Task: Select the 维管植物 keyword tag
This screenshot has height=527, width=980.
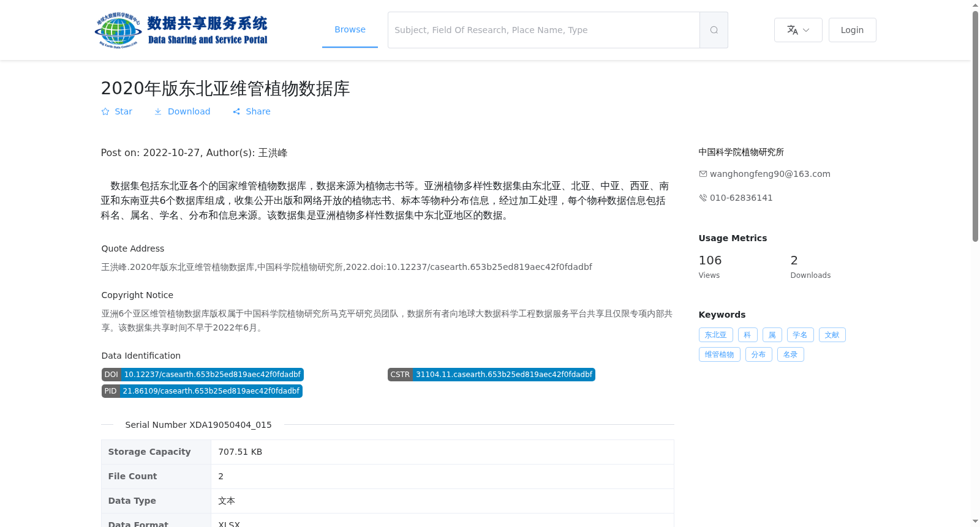Action: point(719,354)
